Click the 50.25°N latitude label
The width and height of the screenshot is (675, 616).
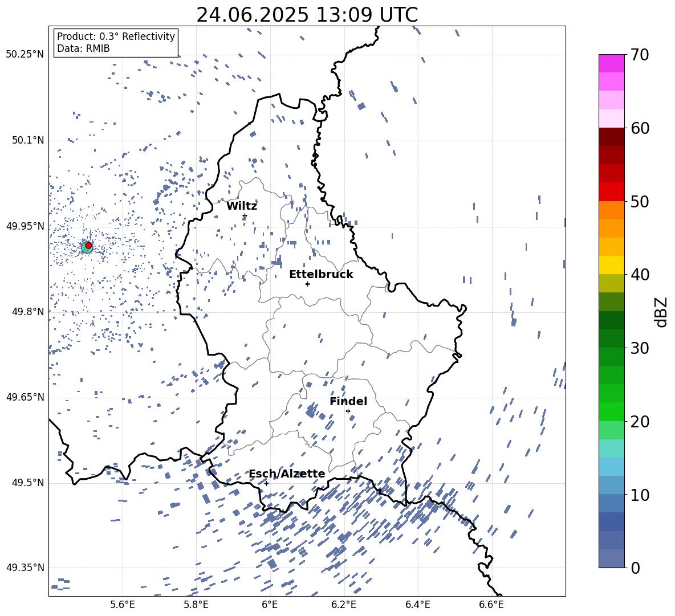tap(25, 55)
